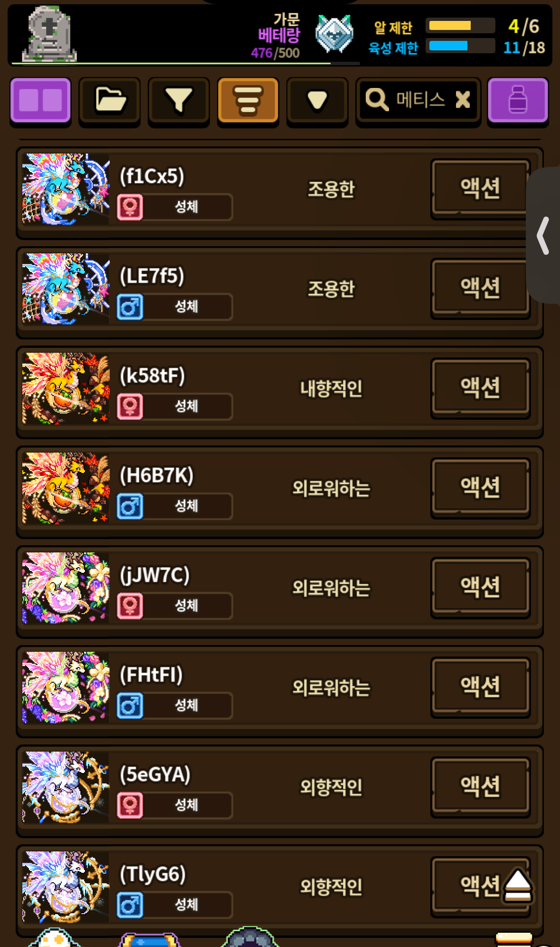
Task: Click the tombstone icon at top left
Action: coord(49,33)
